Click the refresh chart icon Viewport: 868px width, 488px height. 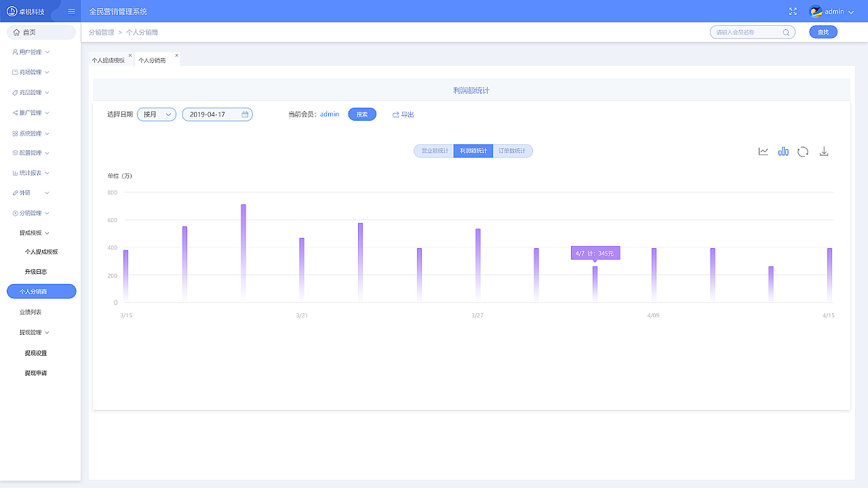coord(803,152)
